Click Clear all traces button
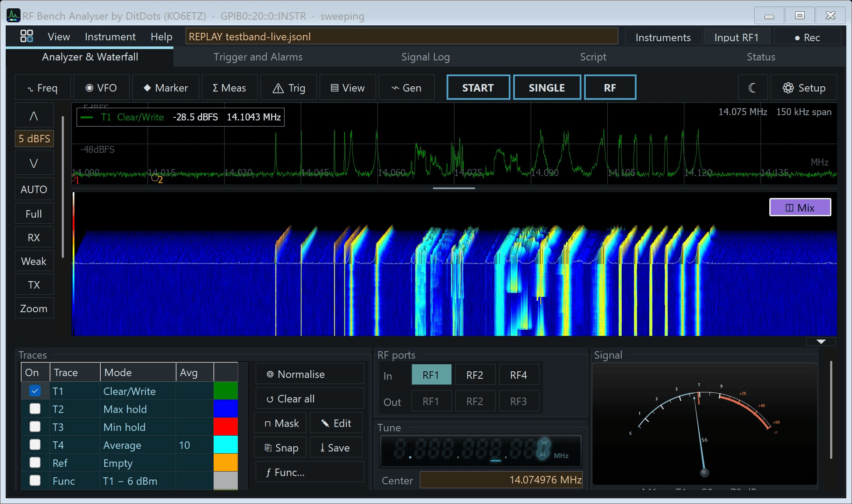Viewport: 852px width, 504px height. 310,398
